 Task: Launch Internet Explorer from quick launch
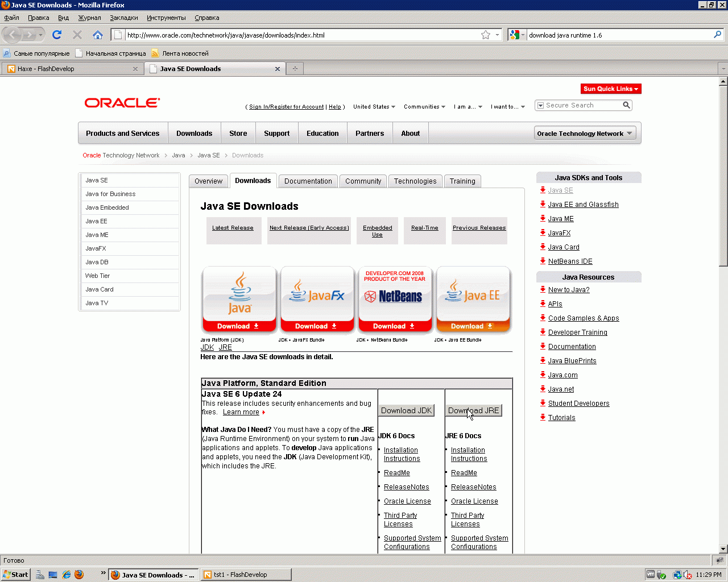coord(66,575)
